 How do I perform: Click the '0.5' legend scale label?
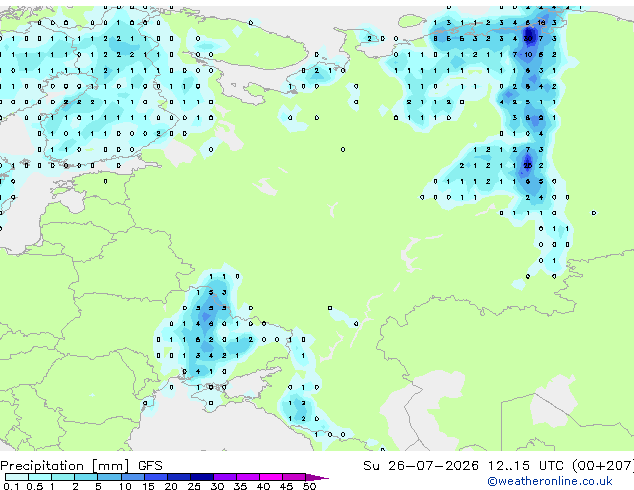(35, 486)
